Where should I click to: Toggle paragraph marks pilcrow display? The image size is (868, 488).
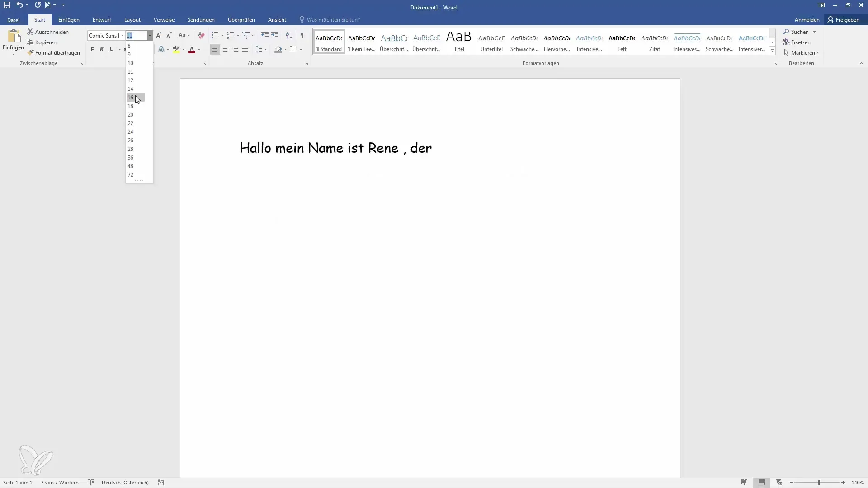point(302,35)
